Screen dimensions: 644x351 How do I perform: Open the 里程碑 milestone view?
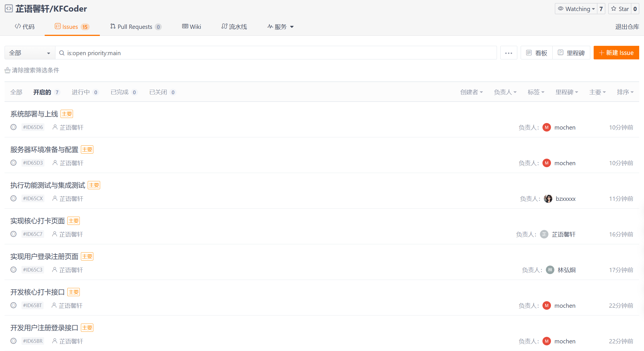point(571,53)
